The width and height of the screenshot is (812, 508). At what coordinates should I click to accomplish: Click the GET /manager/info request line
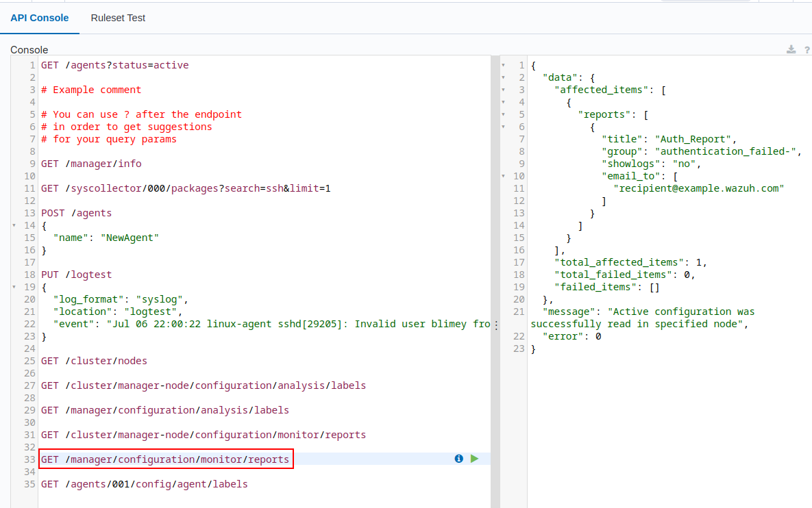pos(93,163)
